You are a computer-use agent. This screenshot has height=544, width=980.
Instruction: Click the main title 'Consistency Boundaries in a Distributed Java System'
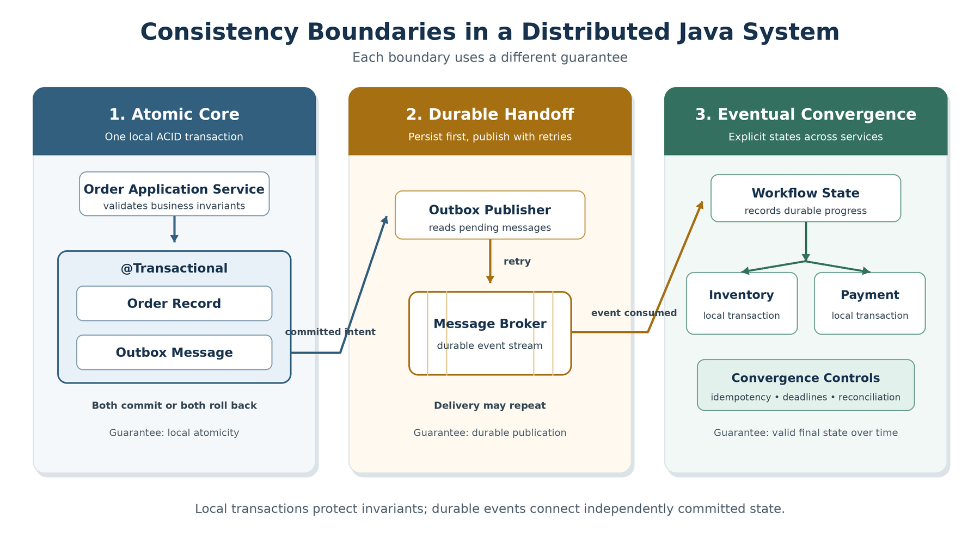point(490,32)
